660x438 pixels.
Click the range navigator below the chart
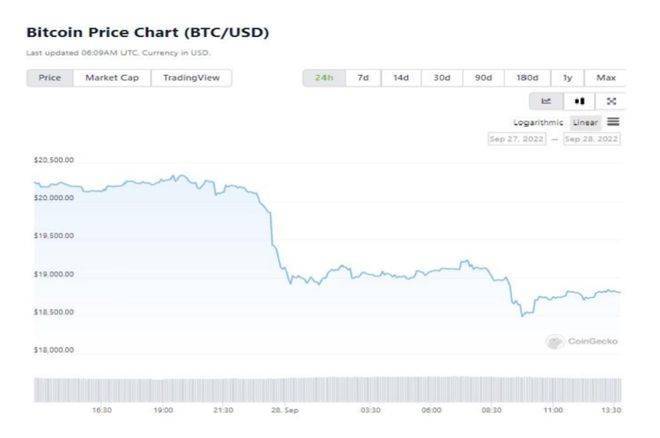point(327,389)
